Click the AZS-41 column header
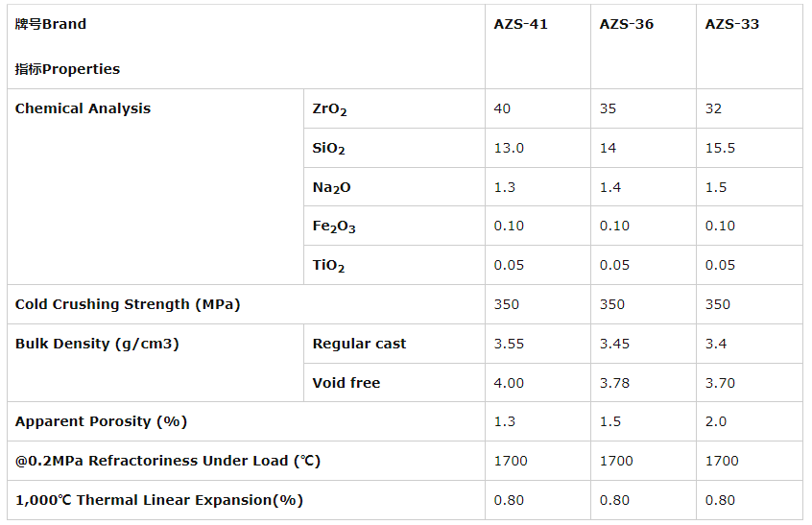 [520, 24]
